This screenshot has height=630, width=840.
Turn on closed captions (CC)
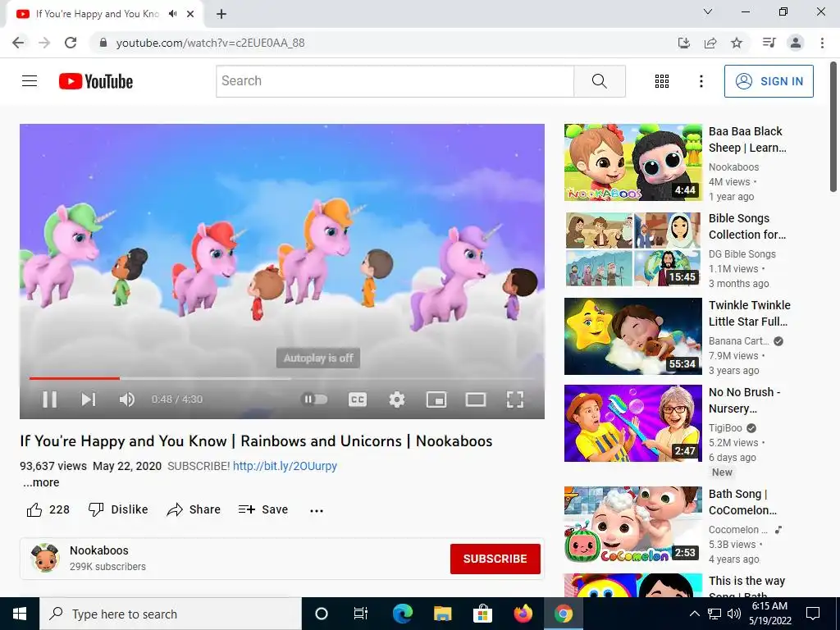358,399
